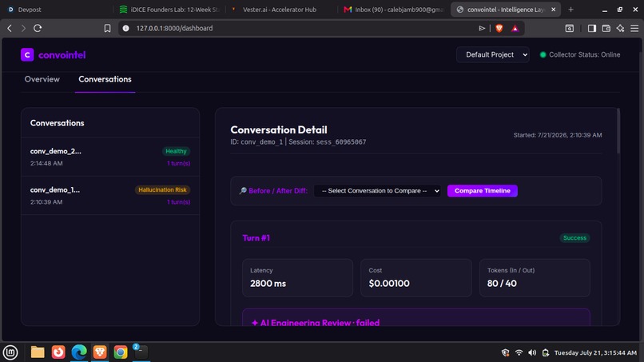The height and width of the screenshot is (362, 644).
Task: Launch Google Chrome from taskbar
Action: tap(121, 352)
